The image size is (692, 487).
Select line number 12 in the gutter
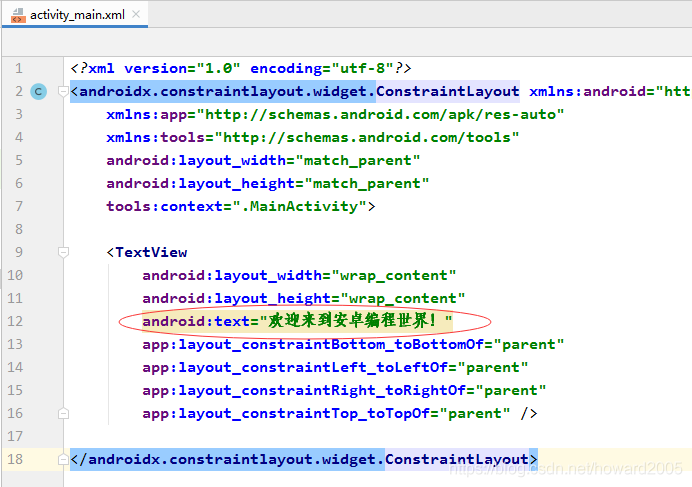tap(15, 321)
